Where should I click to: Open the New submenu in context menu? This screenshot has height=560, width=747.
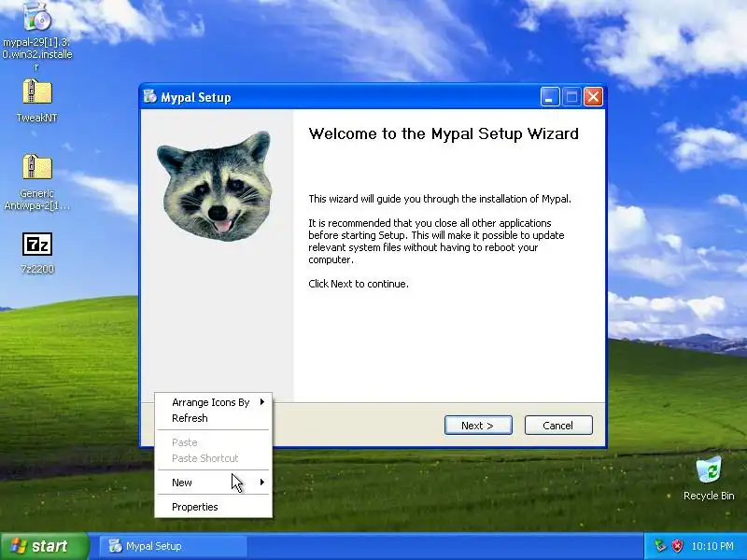214,483
